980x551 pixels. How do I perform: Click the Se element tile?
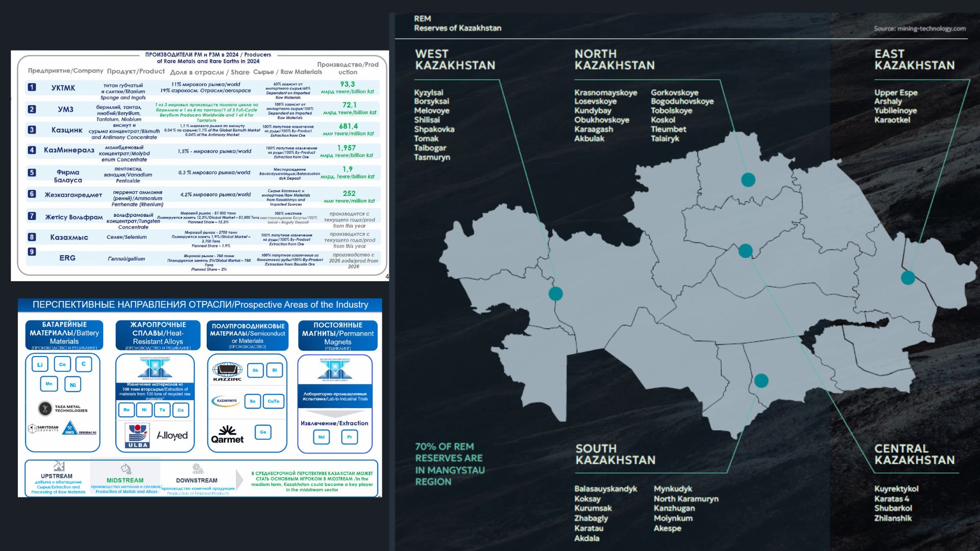(x=253, y=402)
